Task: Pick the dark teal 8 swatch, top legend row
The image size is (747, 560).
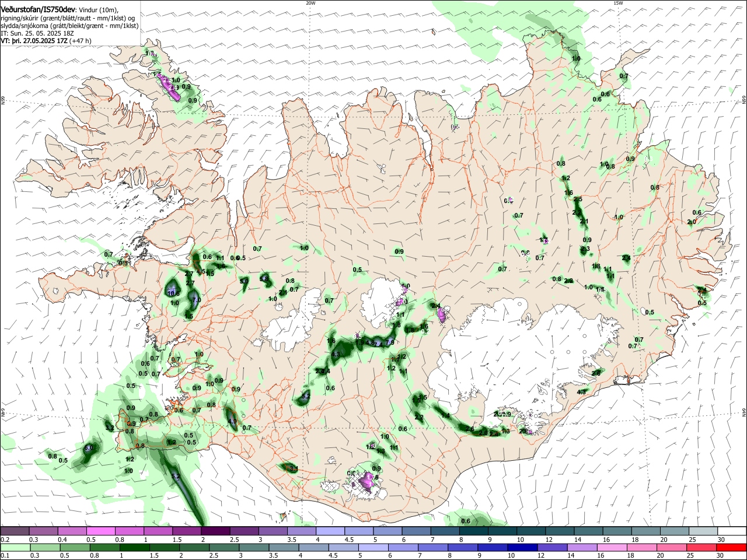Action: point(473,531)
